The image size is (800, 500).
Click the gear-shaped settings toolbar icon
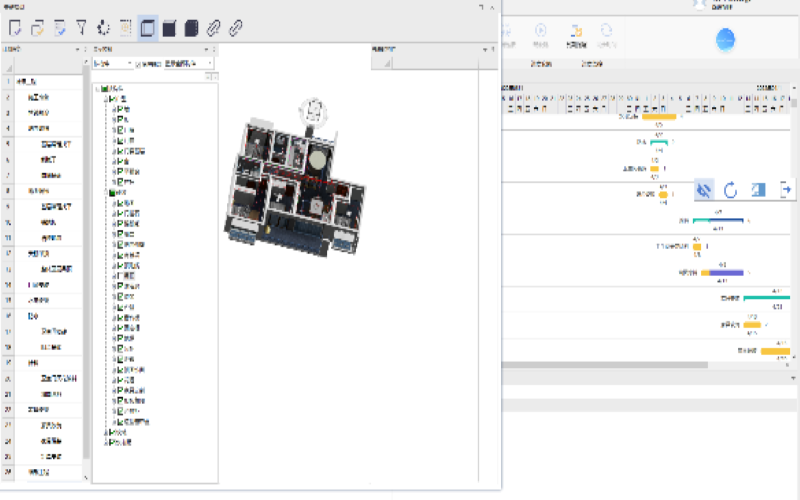pos(104,28)
